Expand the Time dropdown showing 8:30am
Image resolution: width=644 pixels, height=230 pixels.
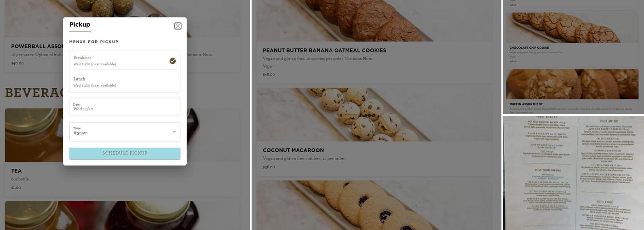tap(125, 132)
